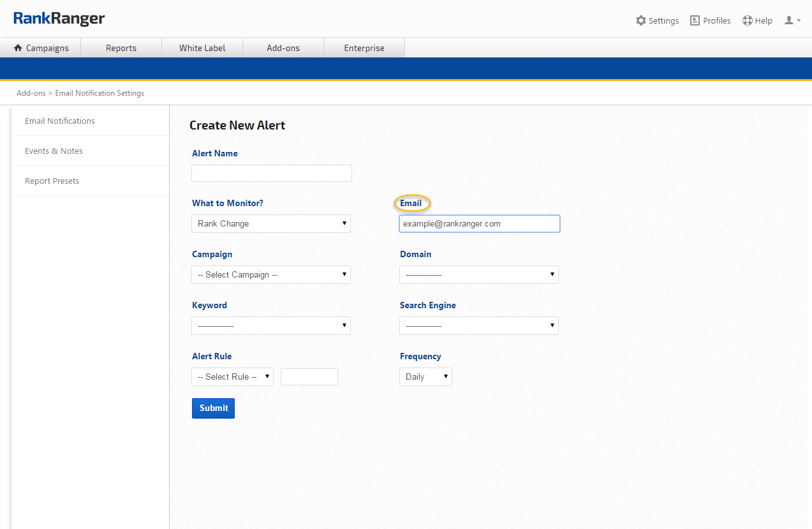Viewport: 812px width, 529px height.
Task: Expand the Domain dropdown
Action: [x=478, y=274]
